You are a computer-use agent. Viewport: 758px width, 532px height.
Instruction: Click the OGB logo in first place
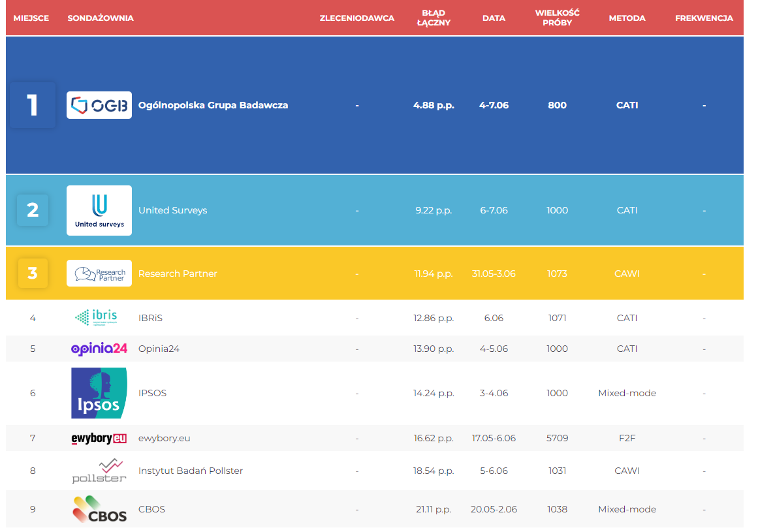point(99,105)
